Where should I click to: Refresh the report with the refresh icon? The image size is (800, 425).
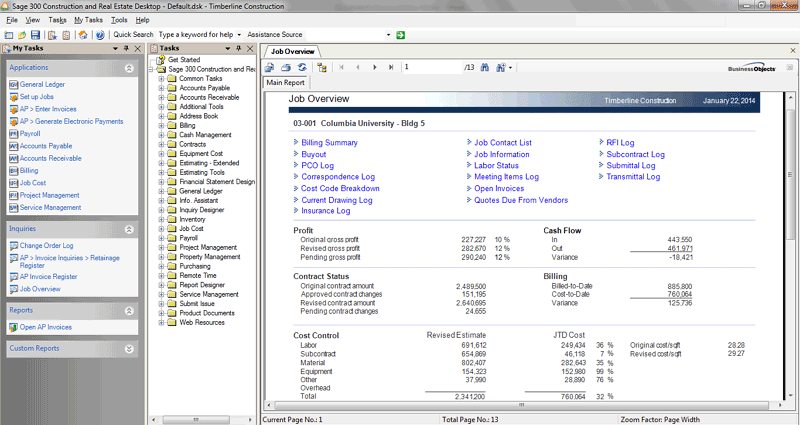[302, 67]
